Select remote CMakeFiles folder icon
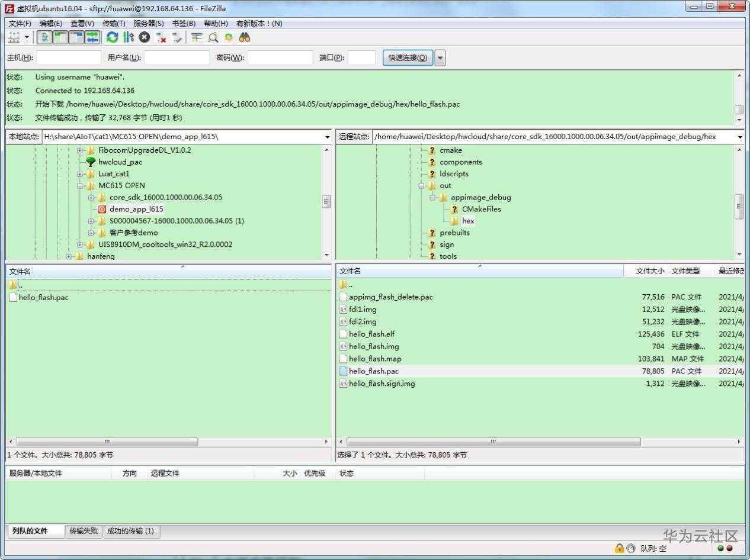 (454, 209)
